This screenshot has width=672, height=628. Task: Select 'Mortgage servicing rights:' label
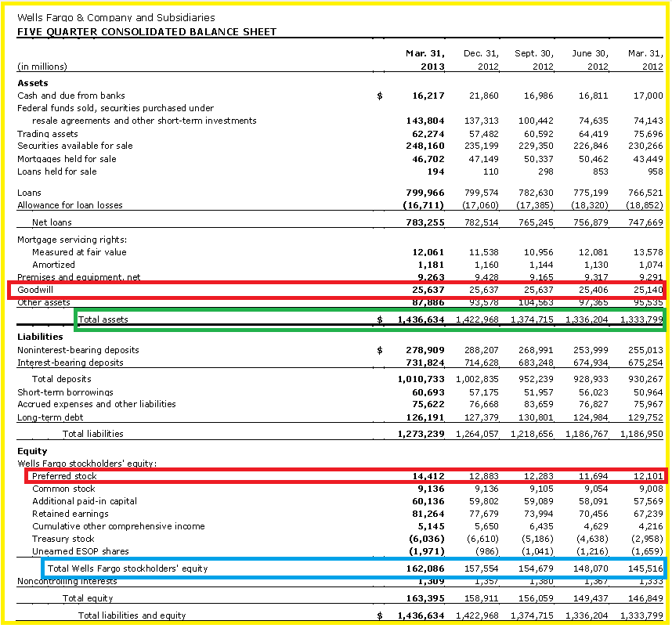point(72,240)
